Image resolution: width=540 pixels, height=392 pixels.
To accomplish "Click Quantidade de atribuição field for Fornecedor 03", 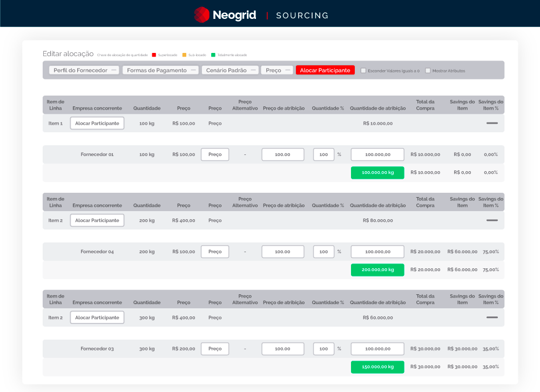I will (377, 349).
